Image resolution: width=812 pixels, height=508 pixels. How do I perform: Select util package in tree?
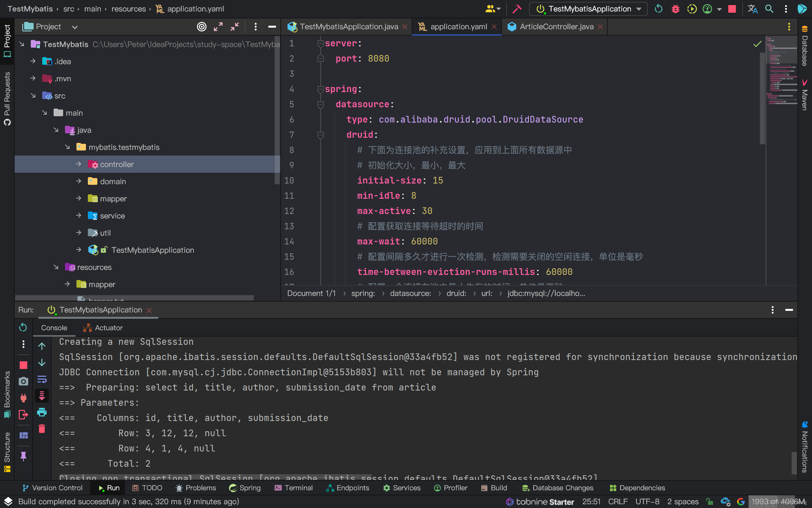[105, 232]
